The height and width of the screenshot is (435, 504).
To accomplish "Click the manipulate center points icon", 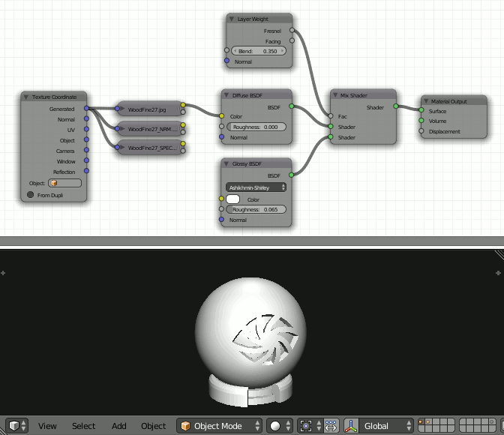I will coord(331,426).
